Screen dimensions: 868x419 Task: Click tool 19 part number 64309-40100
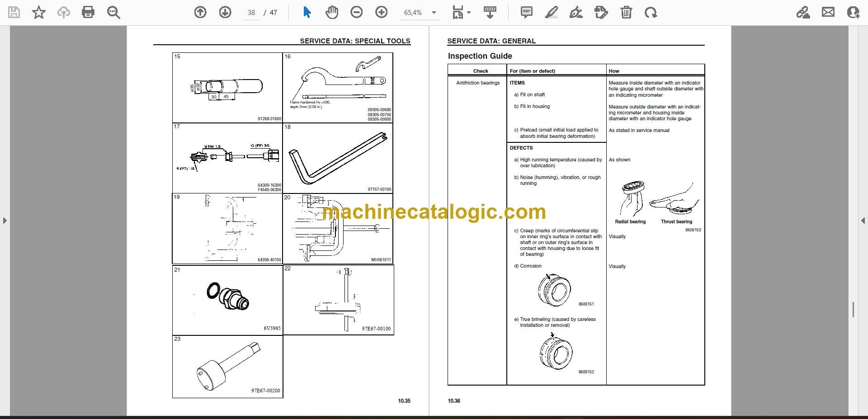pos(269,260)
